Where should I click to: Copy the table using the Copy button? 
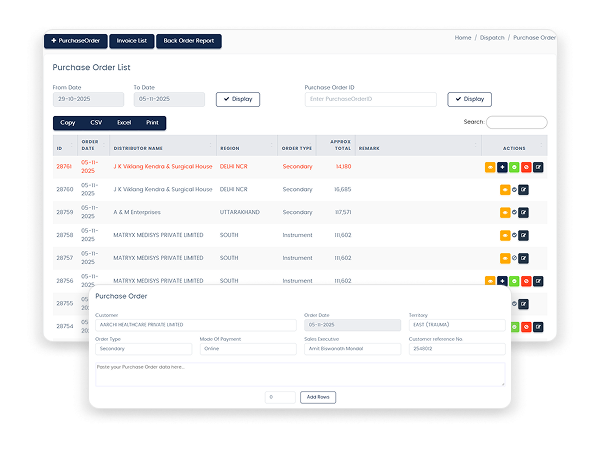(67, 123)
